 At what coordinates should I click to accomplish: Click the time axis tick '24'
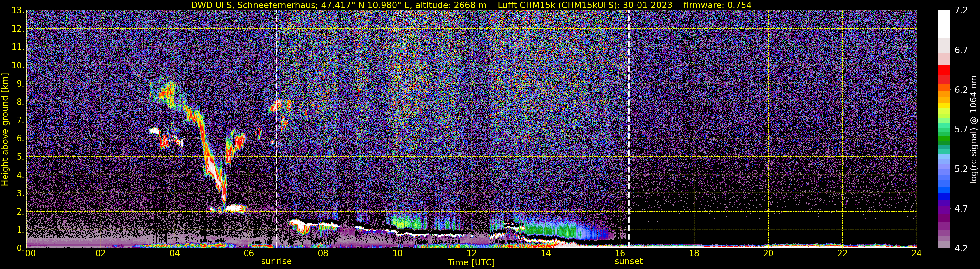click(917, 254)
